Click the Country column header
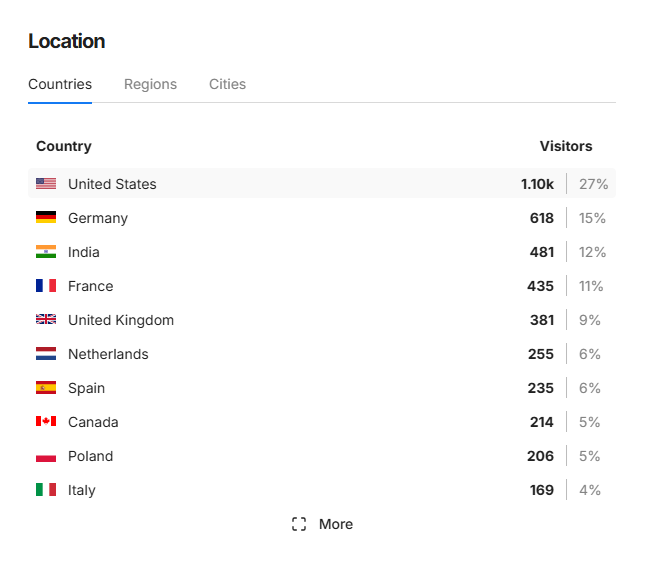The image size is (645, 572). tap(64, 146)
